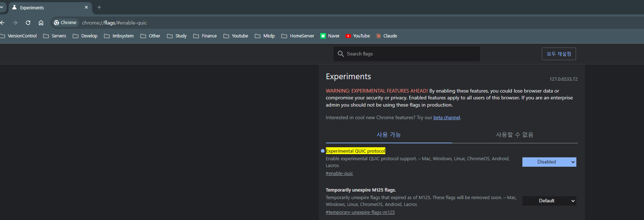
Task: Follow the beta channel link
Action: (446, 118)
